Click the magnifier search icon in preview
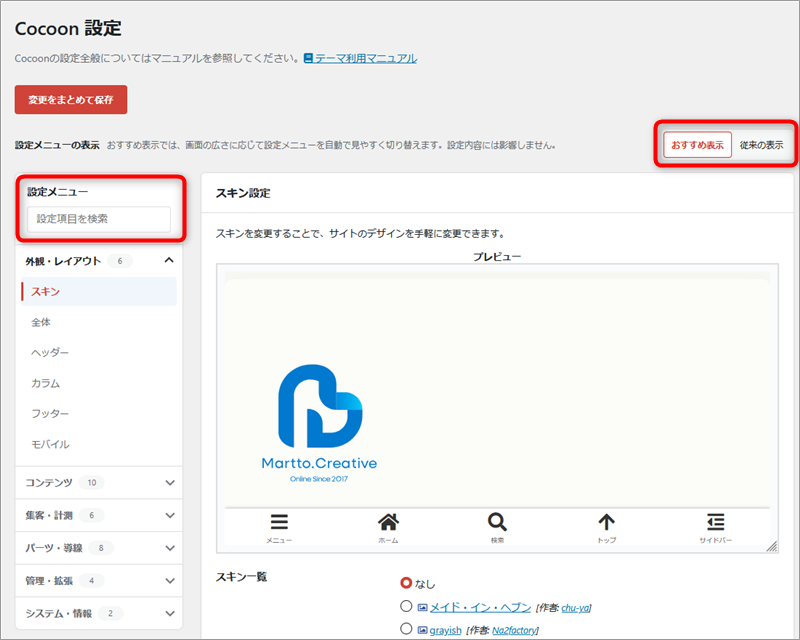The image size is (800, 640). click(497, 522)
